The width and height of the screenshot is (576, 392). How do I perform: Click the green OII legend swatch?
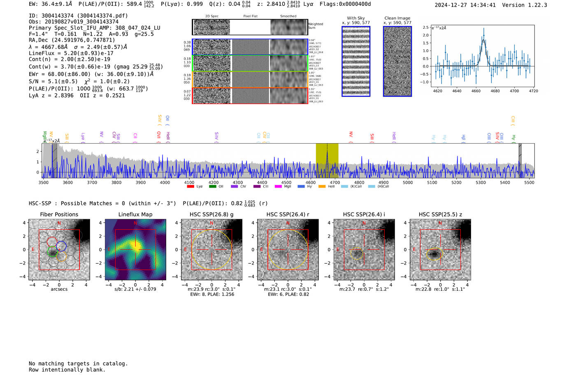coord(213,186)
